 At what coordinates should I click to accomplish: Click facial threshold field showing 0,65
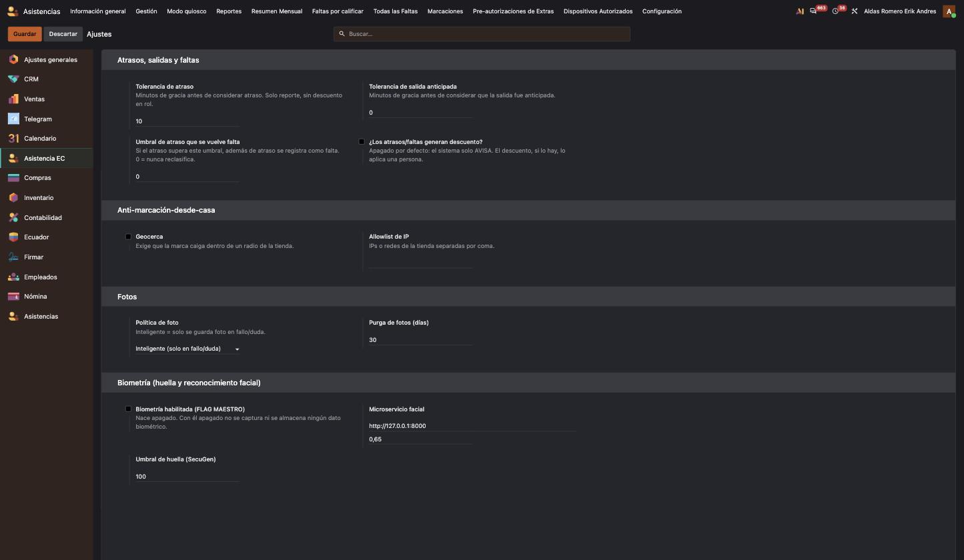(x=420, y=439)
